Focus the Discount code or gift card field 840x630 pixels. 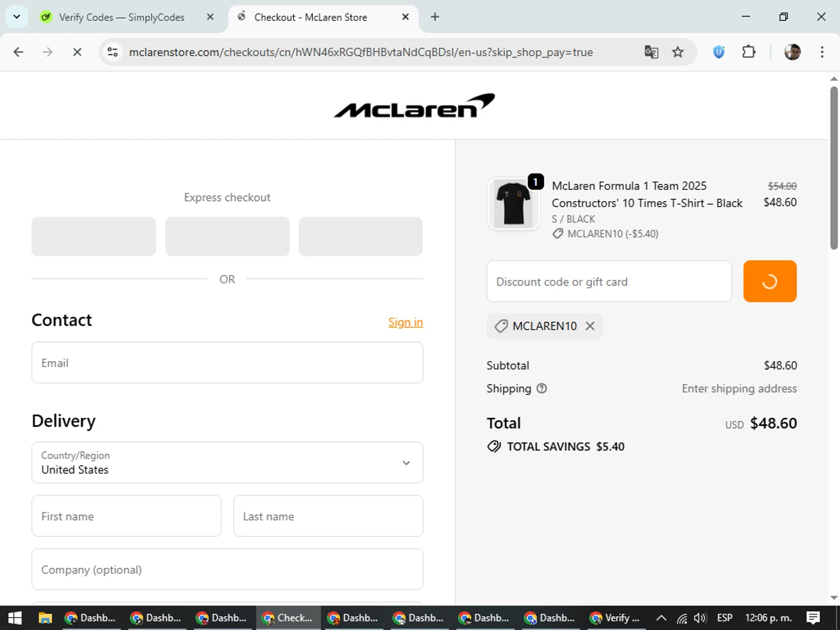tap(609, 281)
